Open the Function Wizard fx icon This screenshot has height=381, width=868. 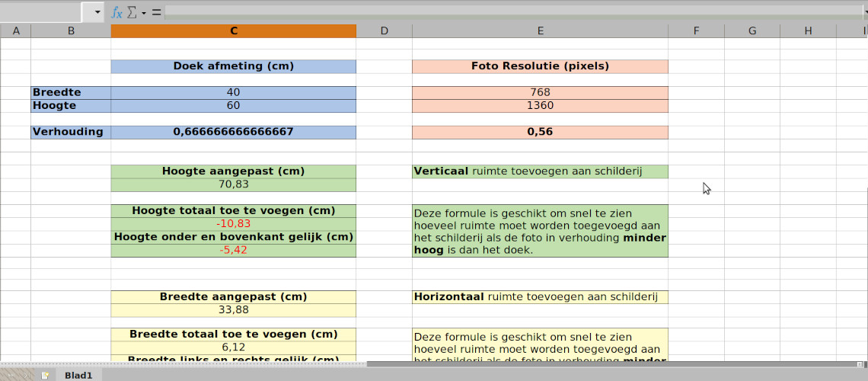coord(116,12)
